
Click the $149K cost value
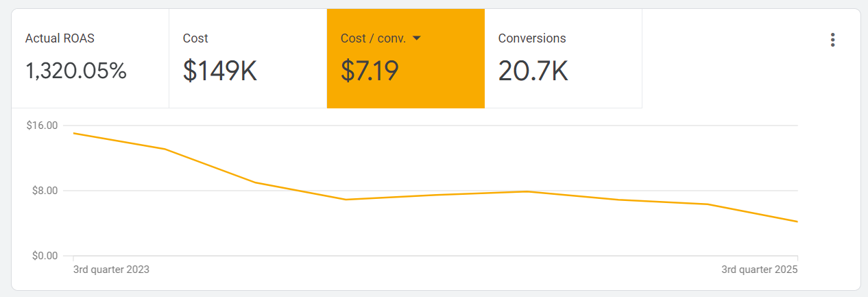pos(220,71)
